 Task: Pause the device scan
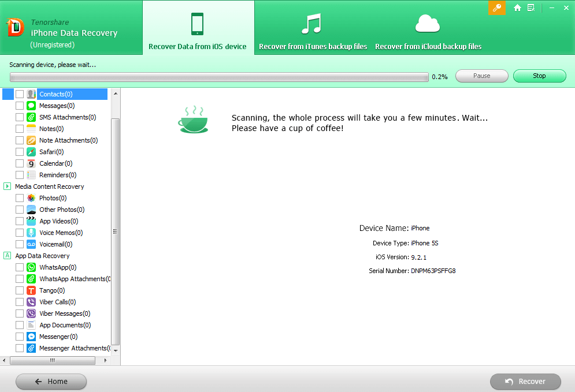pos(481,76)
